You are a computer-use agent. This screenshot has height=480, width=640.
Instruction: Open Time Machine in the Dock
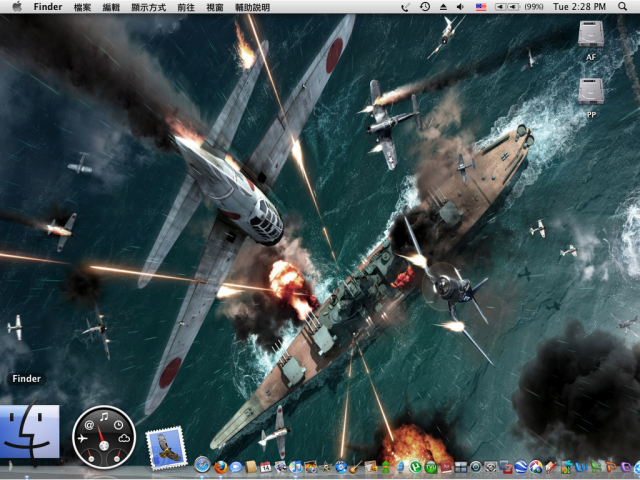(x=476, y=467)
